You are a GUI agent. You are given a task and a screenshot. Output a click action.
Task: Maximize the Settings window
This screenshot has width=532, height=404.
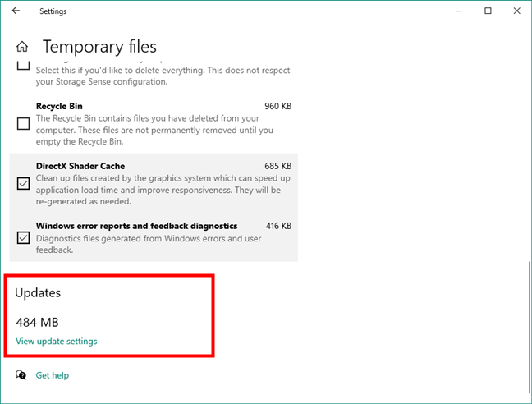tap(488, 11)
